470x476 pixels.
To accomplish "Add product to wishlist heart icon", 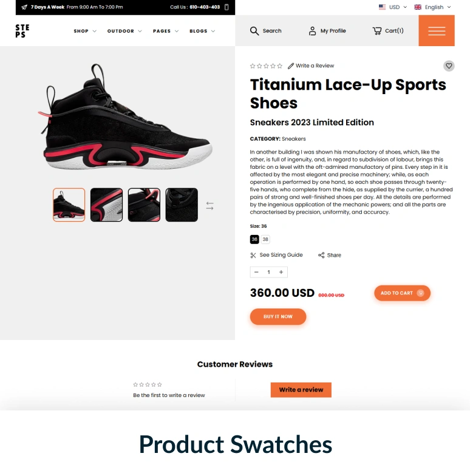I will [449, 66].
